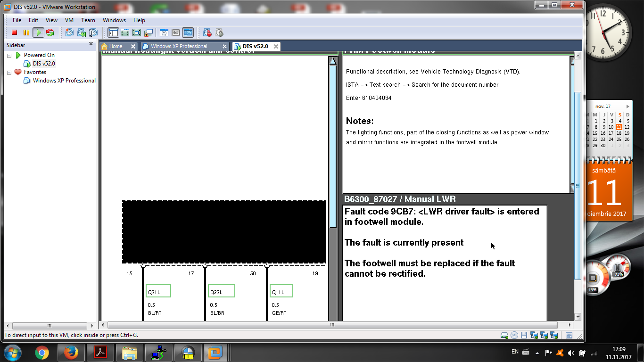Click document number text 'Enter 610404094'
This screenshot has height=362, width=644.
tap(369, 98)
